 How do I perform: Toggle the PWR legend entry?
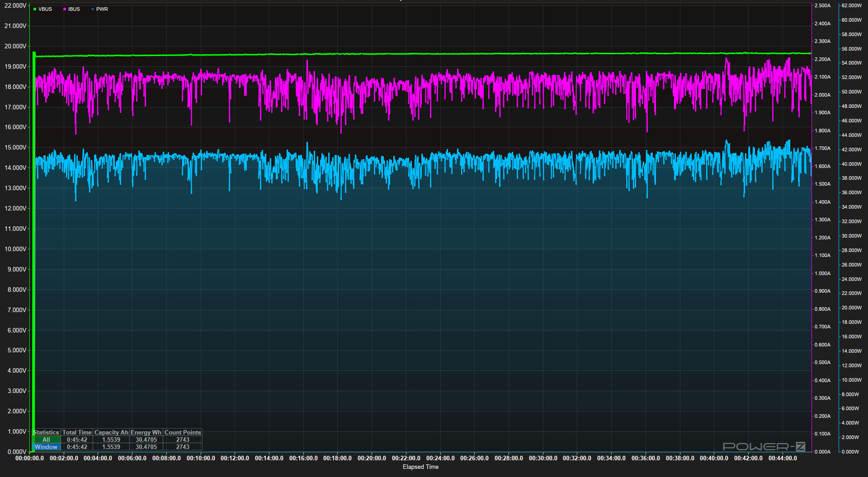pos(99,9)
